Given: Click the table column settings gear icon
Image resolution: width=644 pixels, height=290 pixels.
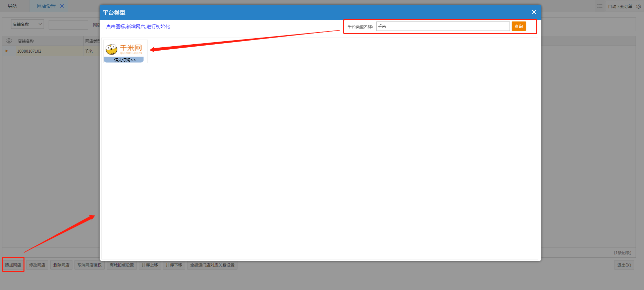Looking at the screenshot, I should pos(9,41).
